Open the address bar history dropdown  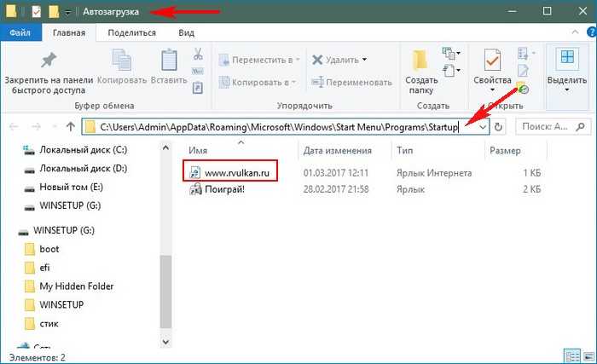click(484, 127)
